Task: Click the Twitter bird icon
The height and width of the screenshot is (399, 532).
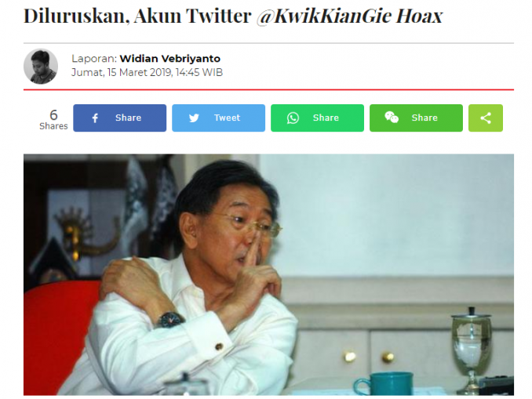Action: coord(194,118)
